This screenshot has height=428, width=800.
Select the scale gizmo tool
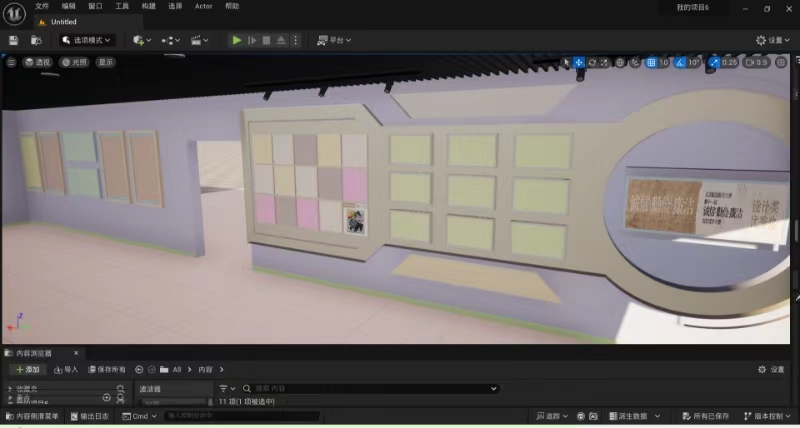[605, 63]
